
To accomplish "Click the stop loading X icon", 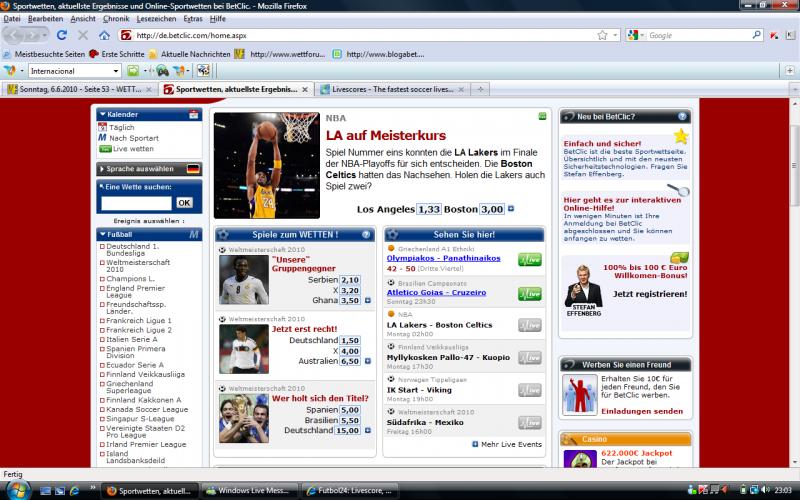I will click(83, 35).
